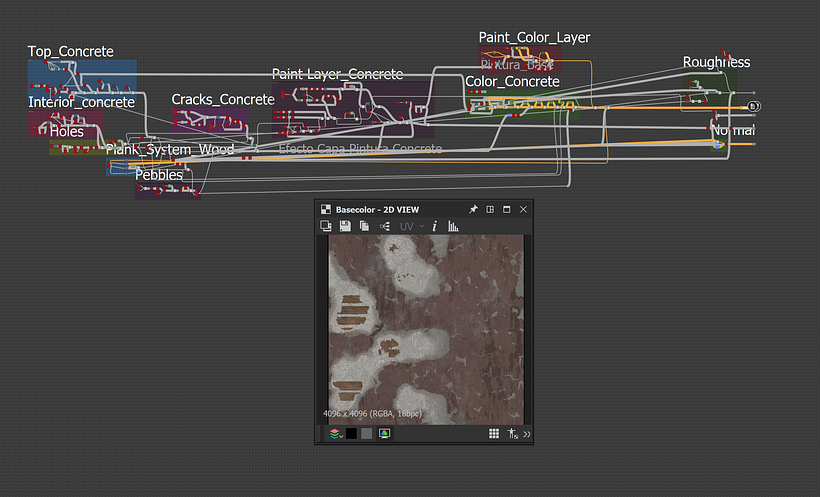
Task: Open the channel layers dropdown
Action: coord(335,434)
